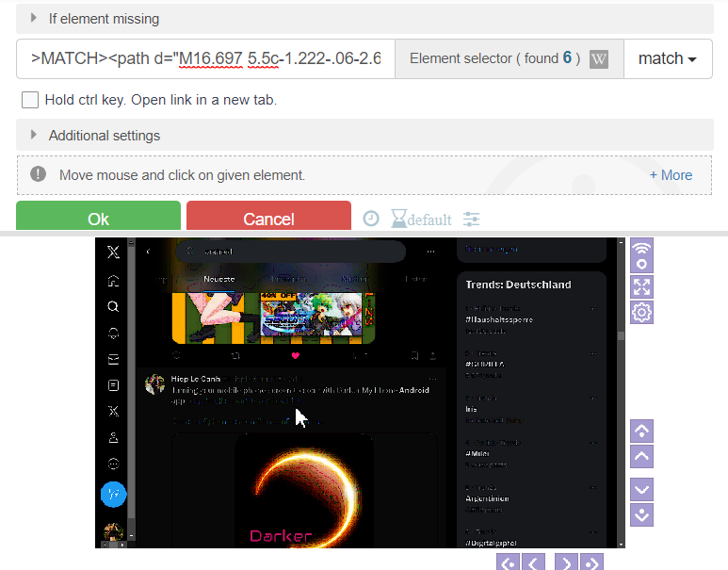
Task: Click the blue compose post button
Action: tap(113, 495)
